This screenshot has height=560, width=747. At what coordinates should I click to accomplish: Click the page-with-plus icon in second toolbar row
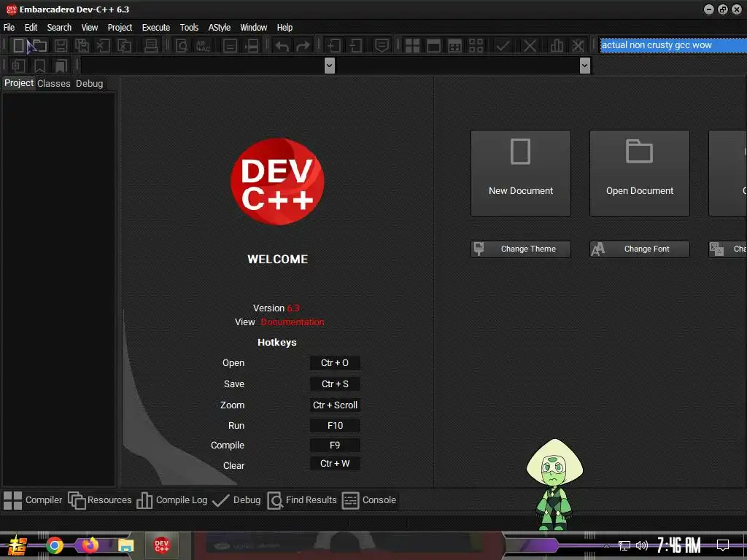coord(18,66)
